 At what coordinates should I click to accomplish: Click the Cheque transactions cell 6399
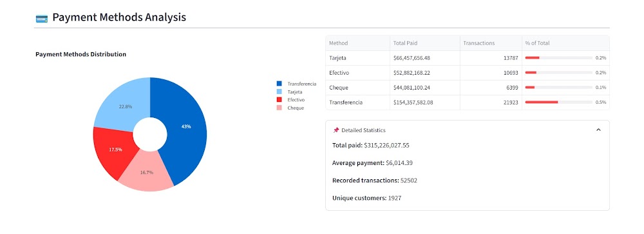[x=491, y=88]
